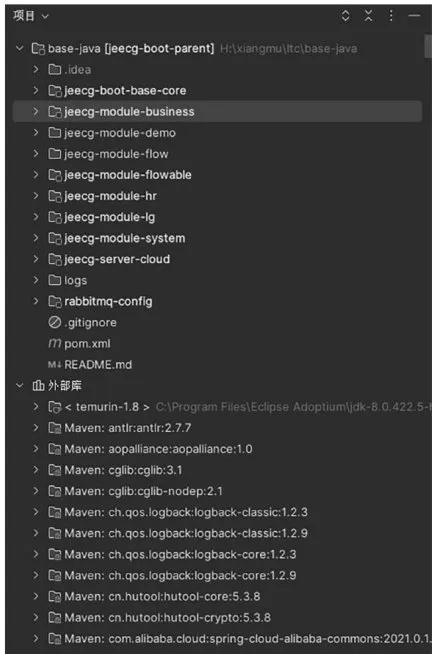
Task: Hide the project panel with the minus icon
Action: (x=414, y=16)
